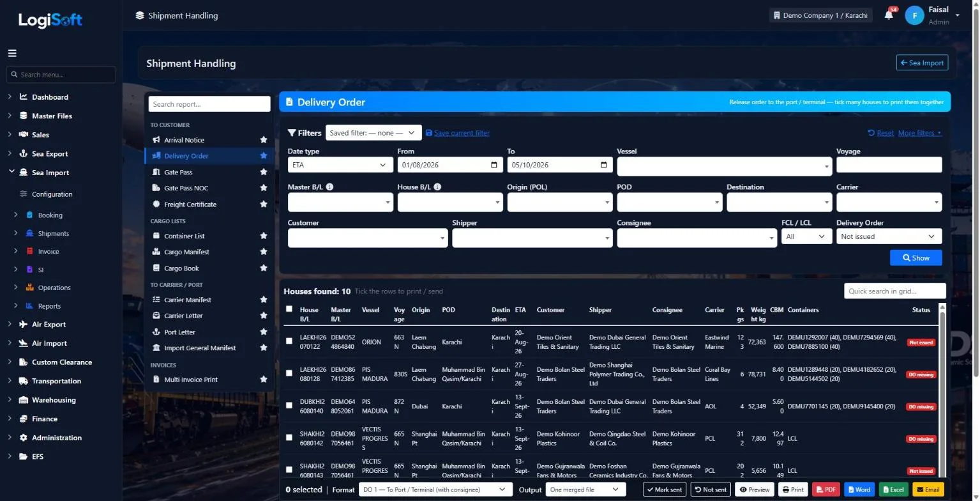980x501 pixels.
Task: Toggle favorite star for Container List
Action: (263, 236)
